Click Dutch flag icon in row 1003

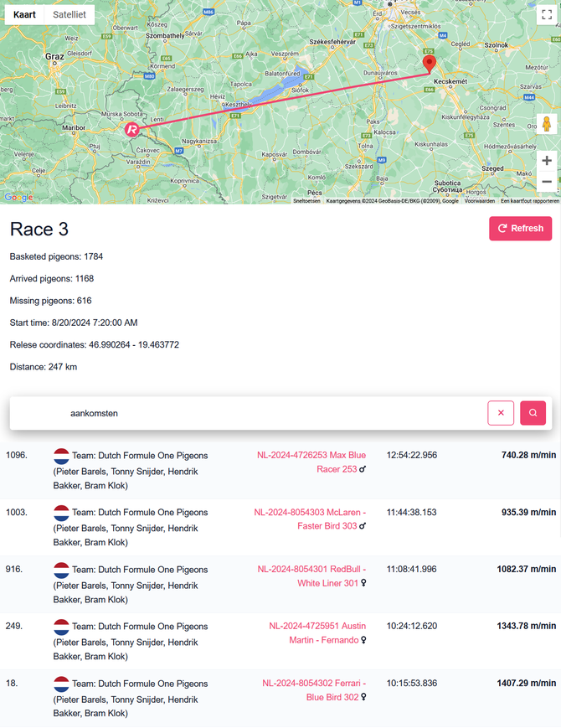(61, 513)
